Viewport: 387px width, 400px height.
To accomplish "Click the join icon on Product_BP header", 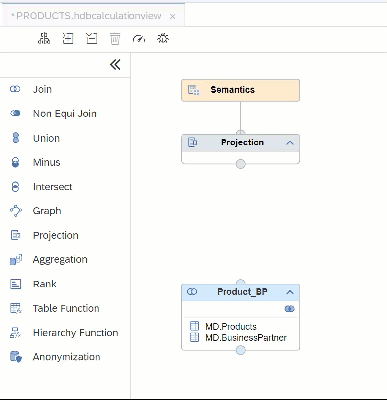I will [x=192, y=292].
